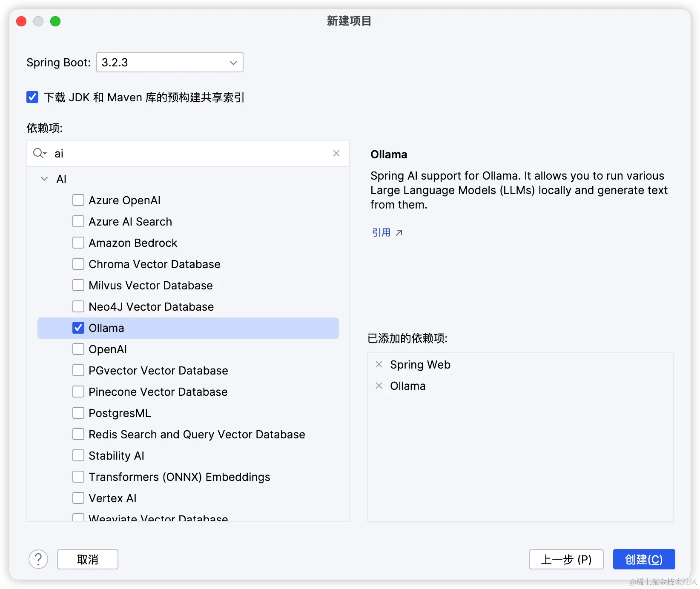Select the Amazon Bedrock row label

133,243
